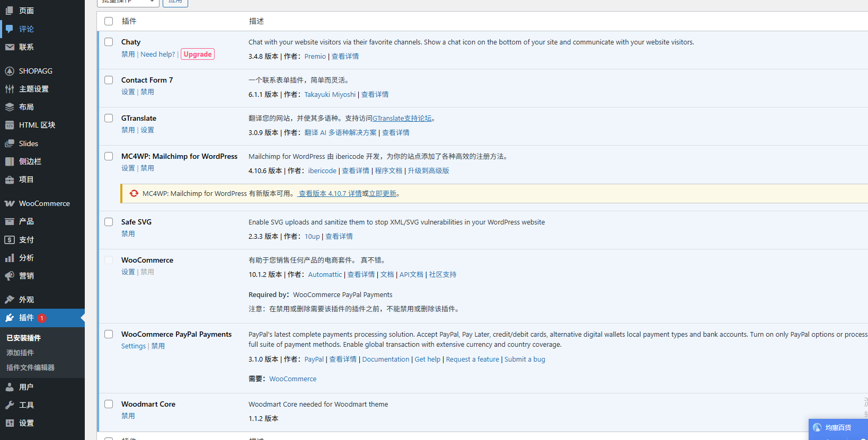Click 立即更新 link in update notice

tap(383, 193)
